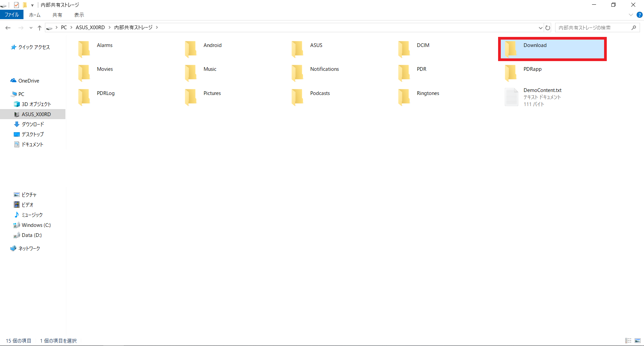The height and width of the screenshot is (346, 644).
Task: Open the DCIM folder icon
Action: pyautogui.click(x=404, y=49)
